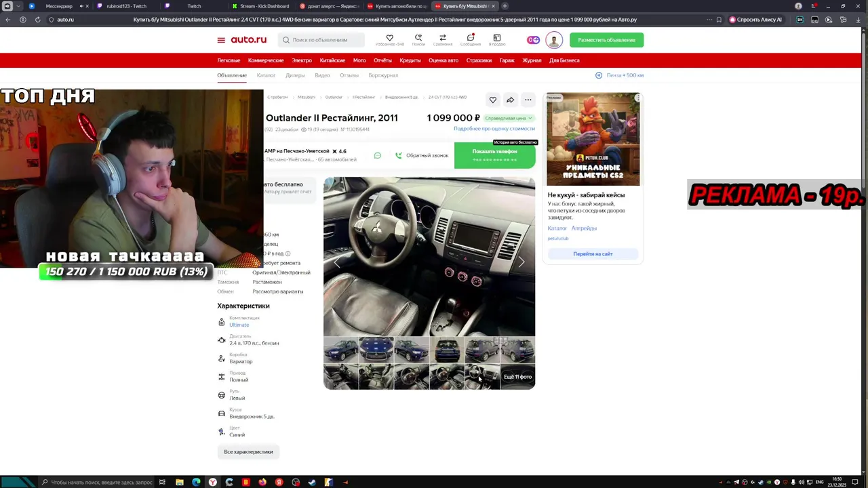The height and width of the screenshot is (488, 868).
Task: Add listing to favorites heart icon
Action: tap(493, 100)
